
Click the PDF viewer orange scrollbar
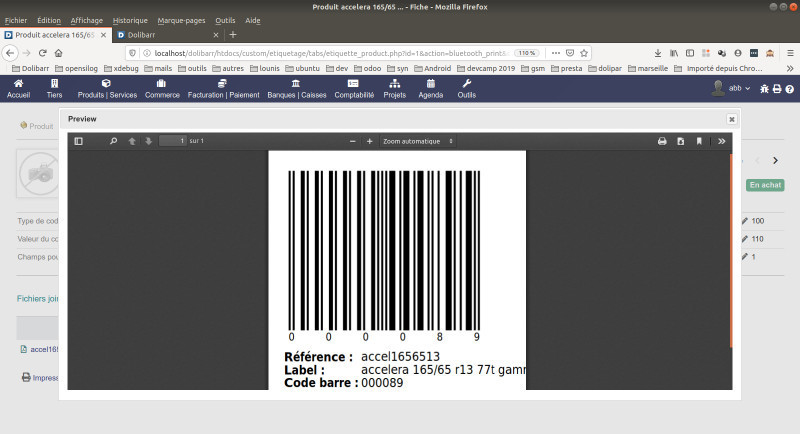click(x=731, y=250)
